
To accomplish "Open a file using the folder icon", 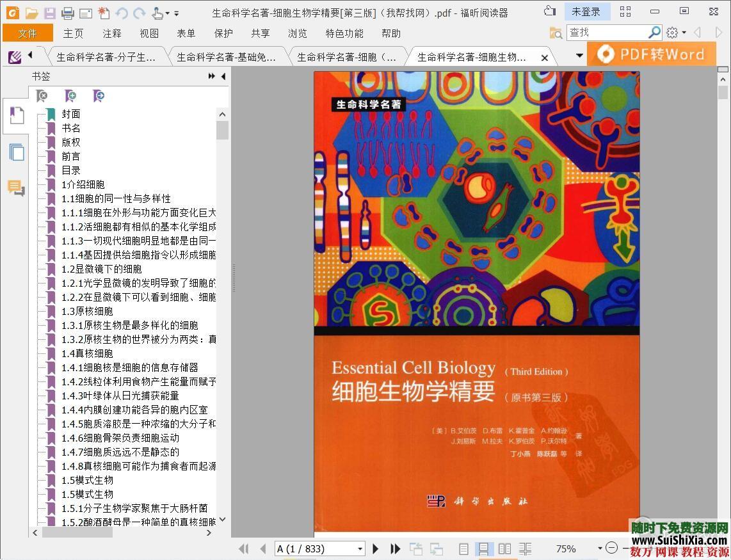I will click(x=32, y=12).
